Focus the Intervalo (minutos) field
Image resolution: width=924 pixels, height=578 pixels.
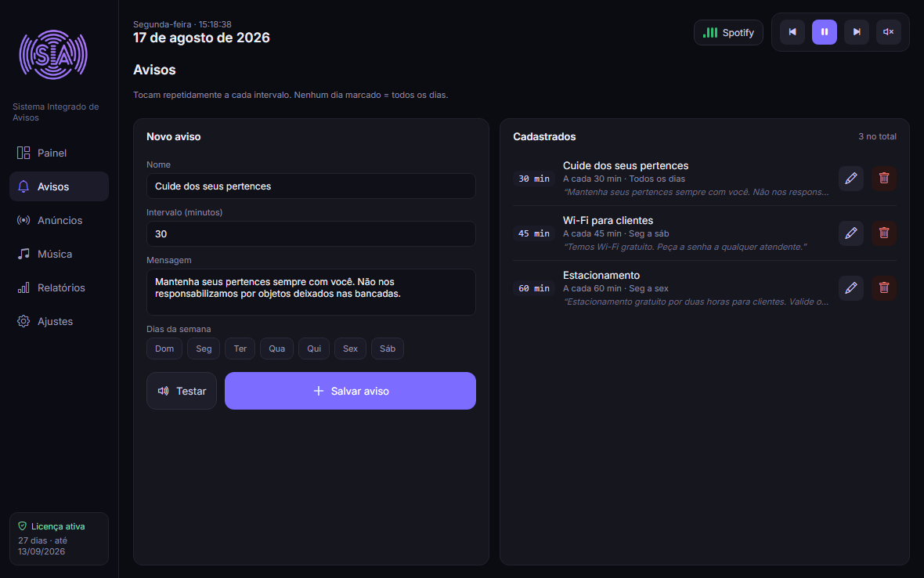(311, 234)
